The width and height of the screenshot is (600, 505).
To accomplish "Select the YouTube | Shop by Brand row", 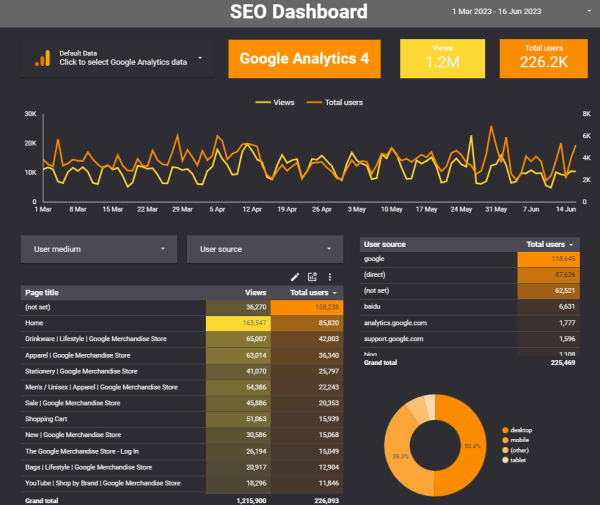I will tap(182, 483).
